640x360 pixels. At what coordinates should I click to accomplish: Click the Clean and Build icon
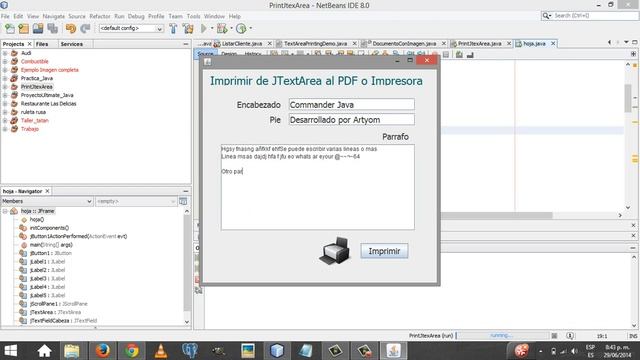point(188,29)
